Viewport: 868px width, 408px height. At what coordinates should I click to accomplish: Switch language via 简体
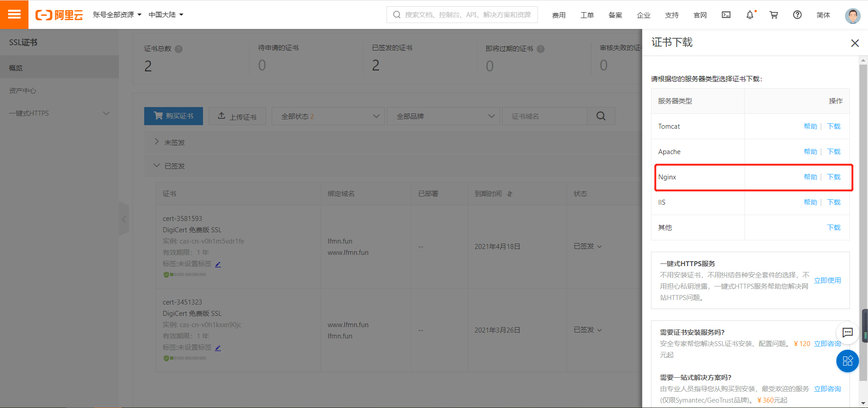point(823,15)
